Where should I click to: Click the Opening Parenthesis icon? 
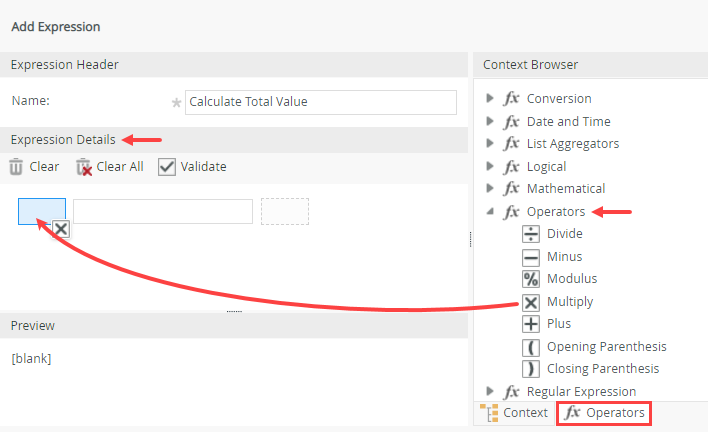(x=531, y=347)
